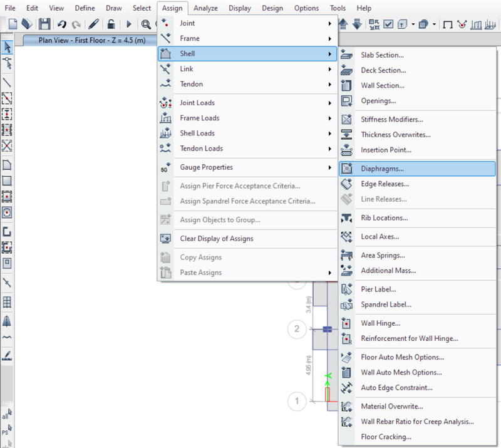Click the Pier Label icon in submenu
The height and width of the screenshot is (448, 501).
pos(346,289)
